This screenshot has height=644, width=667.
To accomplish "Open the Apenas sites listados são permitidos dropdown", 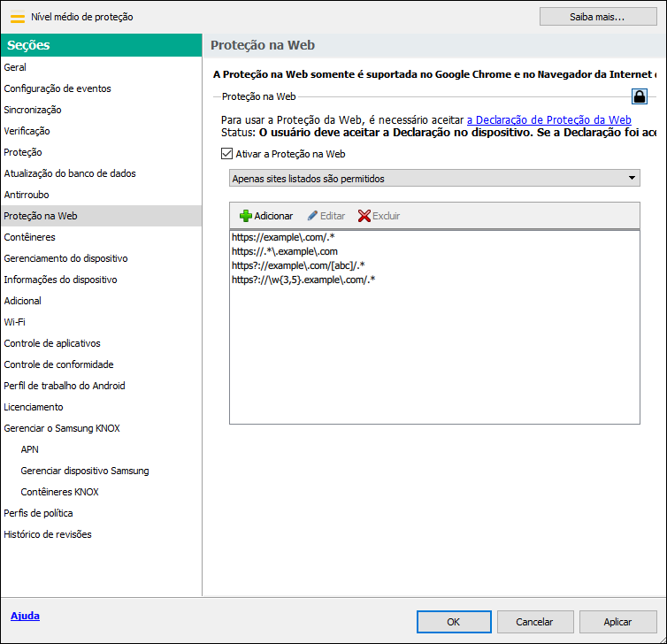I will 434,178.
